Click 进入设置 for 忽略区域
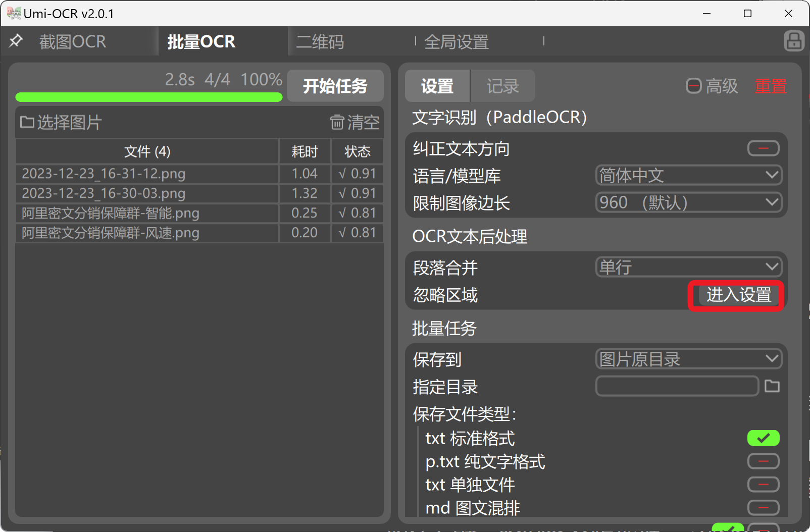 point(739,295)
